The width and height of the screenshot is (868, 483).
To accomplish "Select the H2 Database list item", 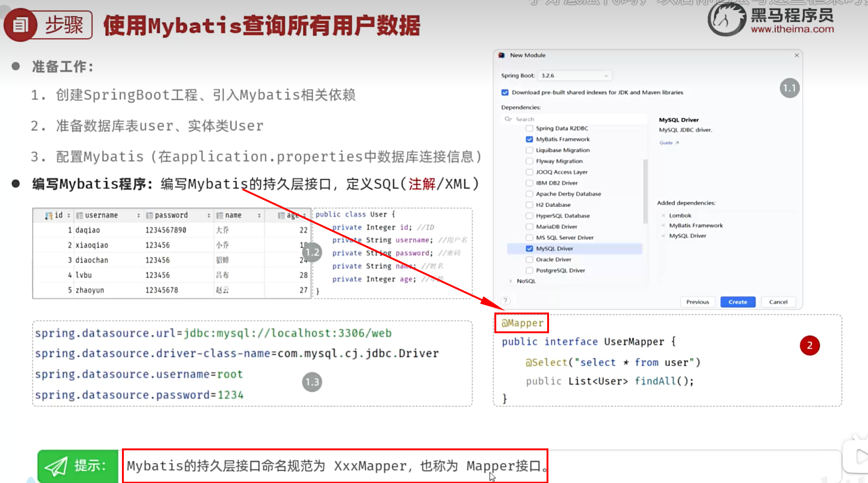I will click(x=575, y=205).
